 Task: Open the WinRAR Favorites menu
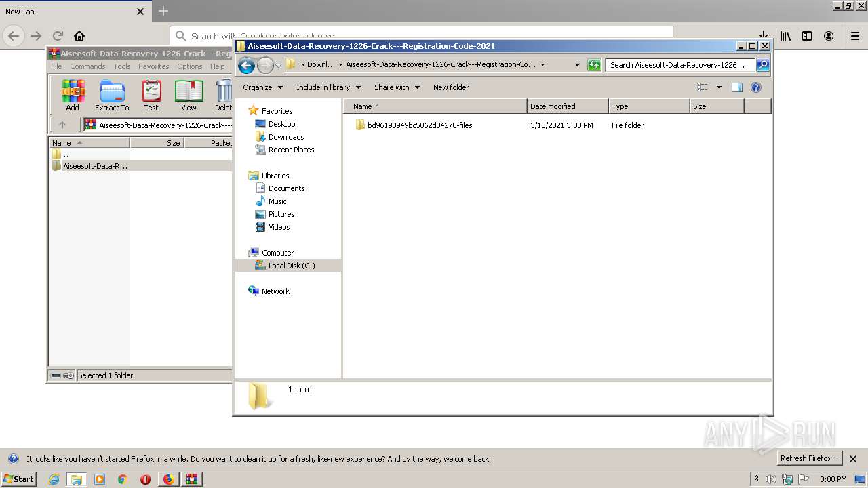[x=154, y=66]
